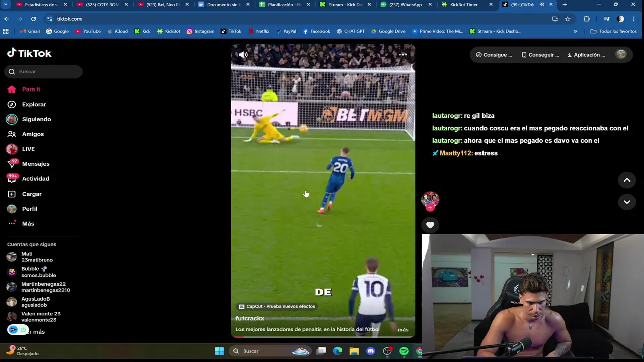This screenshot has height=362, width=644.
Task: Open File Explorer from the taskbar
Action: click(x=354, y=351)
